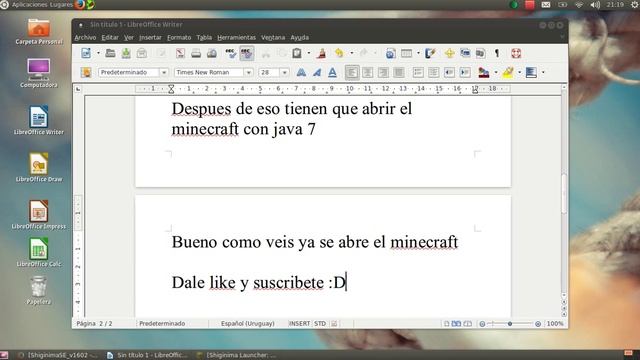Open the Styles and Formatting icon

point(86,72)
